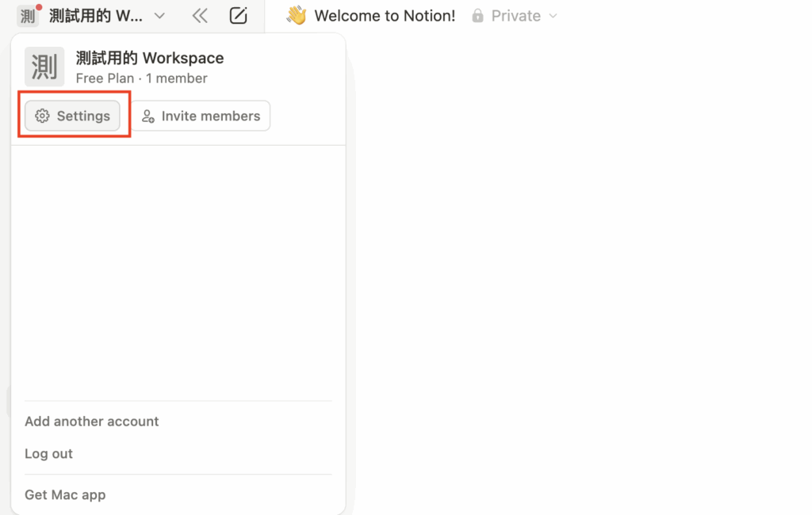Screen dimensions: 812x515
Task: Open workspace Settings
Action: coord(73,116)
